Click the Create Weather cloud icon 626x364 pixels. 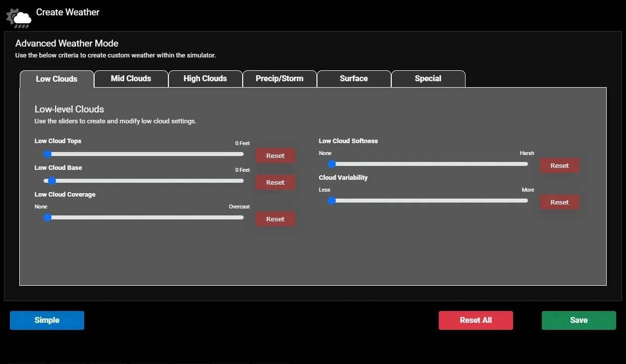(x=19, y=18)
